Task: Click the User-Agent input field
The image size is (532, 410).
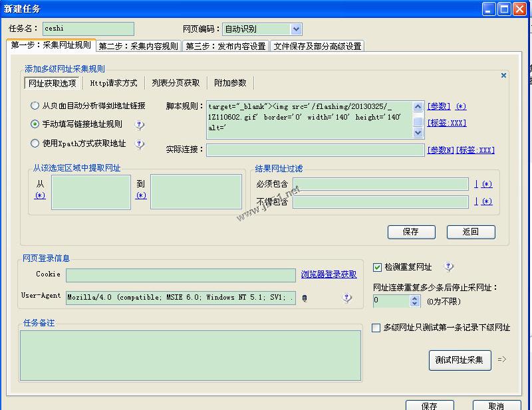Action: (x=180, y=298)
